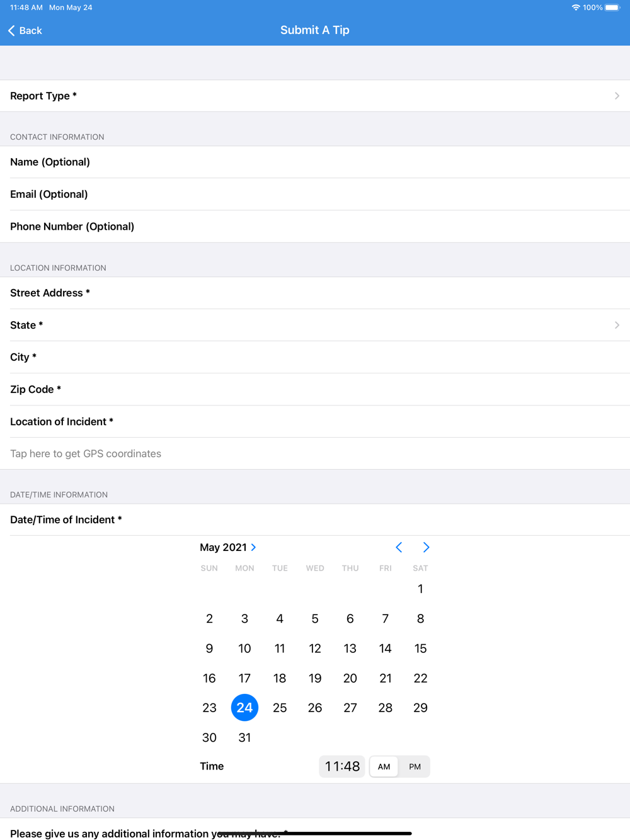The image size is (630, 840).
Task: Select May 30 on the calendar
Action: [x=209, y=737]
